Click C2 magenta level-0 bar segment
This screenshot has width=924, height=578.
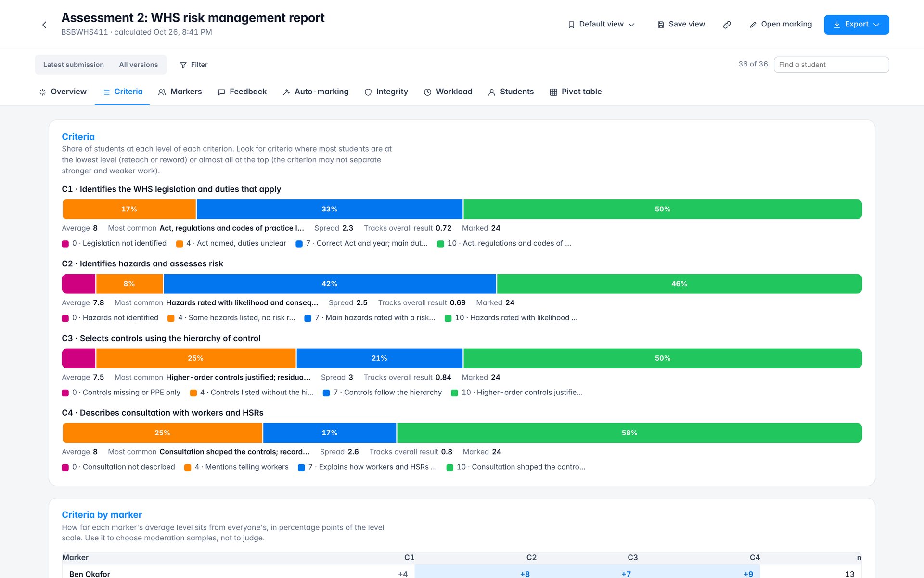(79, 284)
